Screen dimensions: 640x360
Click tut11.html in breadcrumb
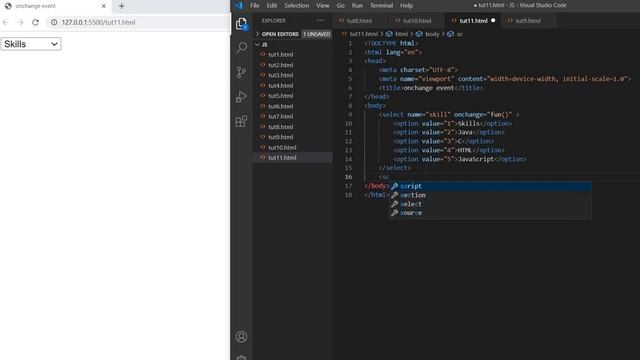click(363, 34)
